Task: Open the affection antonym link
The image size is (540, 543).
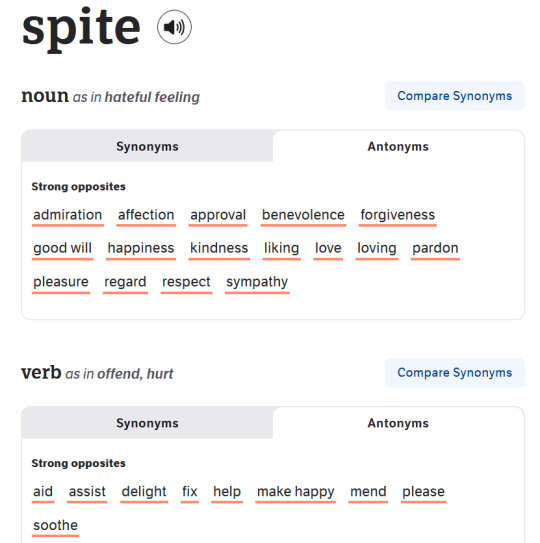Action: point(146,215)
